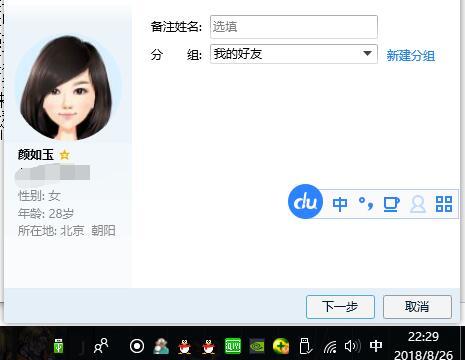Click the green USB safely-remove tray icon
Image resolution: width=465 pixels, height=360 pixels.
click(59, 346)
